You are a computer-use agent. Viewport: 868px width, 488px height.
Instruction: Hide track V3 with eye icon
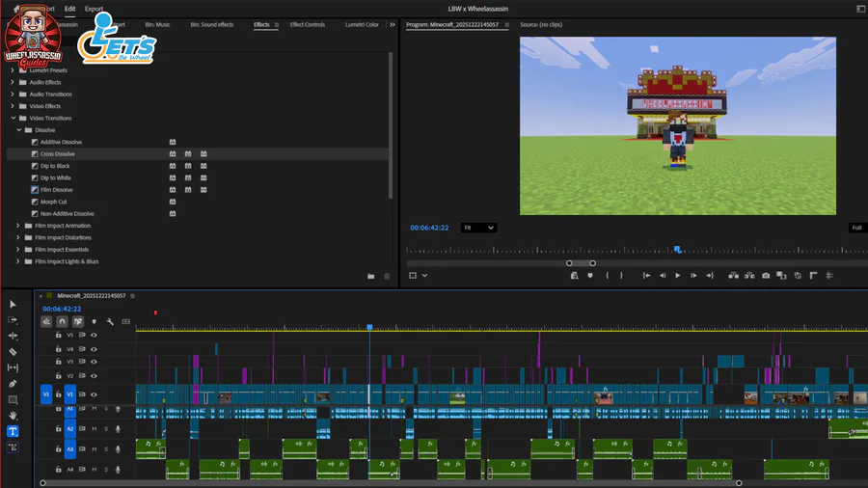click(94, 362)
